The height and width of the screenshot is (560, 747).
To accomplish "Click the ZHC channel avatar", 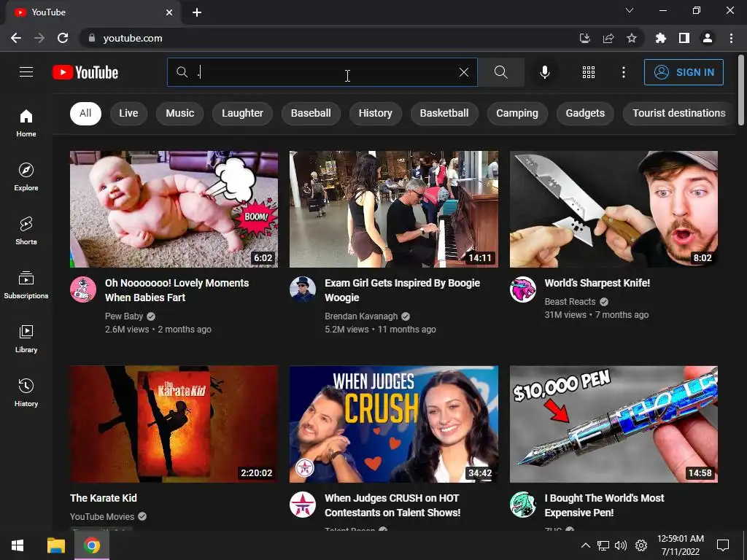I will pyautogui.click(x=522, y=505).
